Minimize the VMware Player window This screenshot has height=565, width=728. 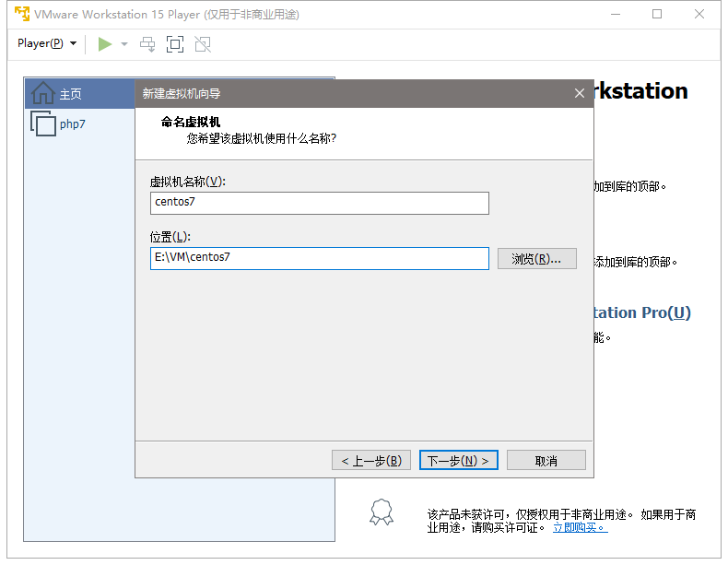tap(615, 14)
